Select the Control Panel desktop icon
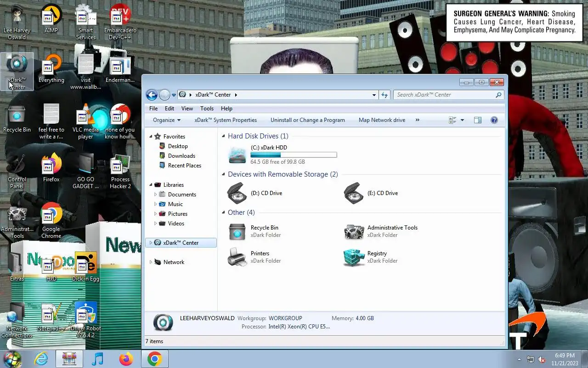Image resolution: width=588 pixels, height=368 pixels. click(x=17, y=171)
